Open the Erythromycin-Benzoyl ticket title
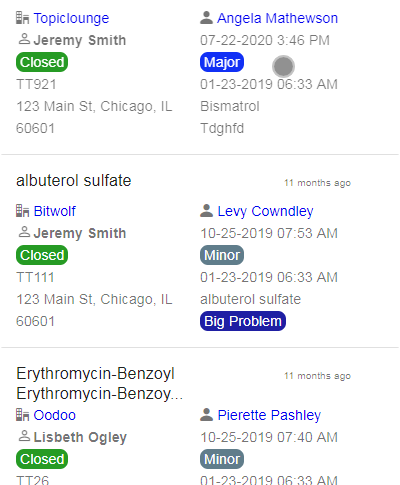The width and height of the screenshot is (400, 485). click(x=99, y=384)
